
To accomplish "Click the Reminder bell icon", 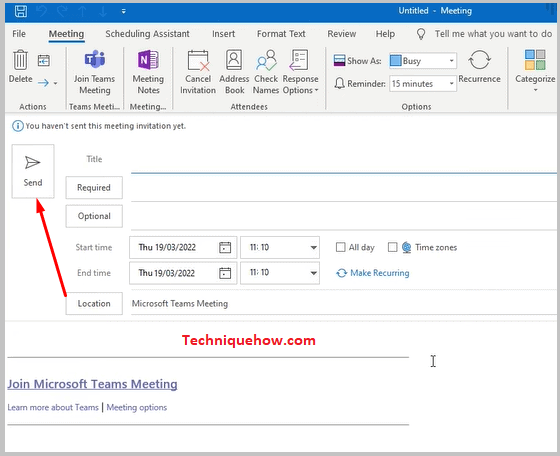I will tap(339, 84).
